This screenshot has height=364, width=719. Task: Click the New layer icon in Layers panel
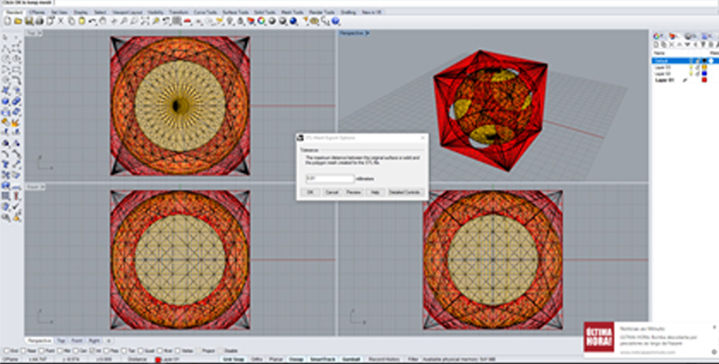(x=656, y=44)
